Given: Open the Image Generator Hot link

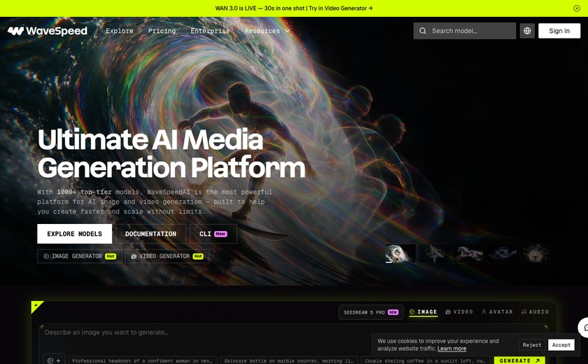Looking at the screenshot, I should coord(80,256).
